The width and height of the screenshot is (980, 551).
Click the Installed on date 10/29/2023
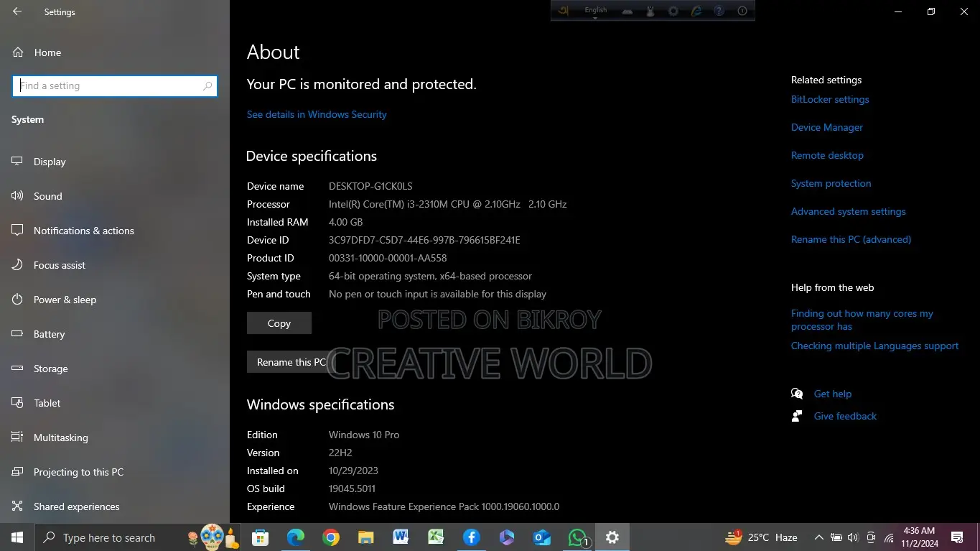(353, 471)
